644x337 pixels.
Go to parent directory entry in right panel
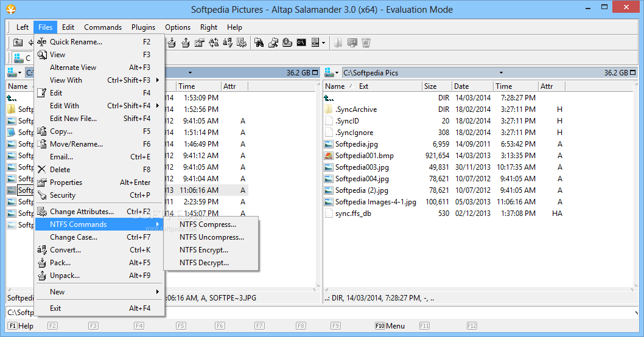click(329, 98)
